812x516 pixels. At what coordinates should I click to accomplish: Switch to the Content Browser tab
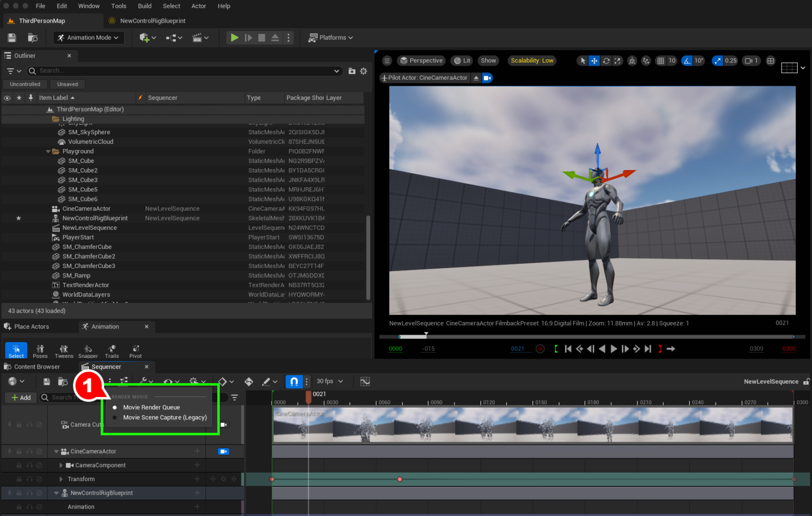37,366
